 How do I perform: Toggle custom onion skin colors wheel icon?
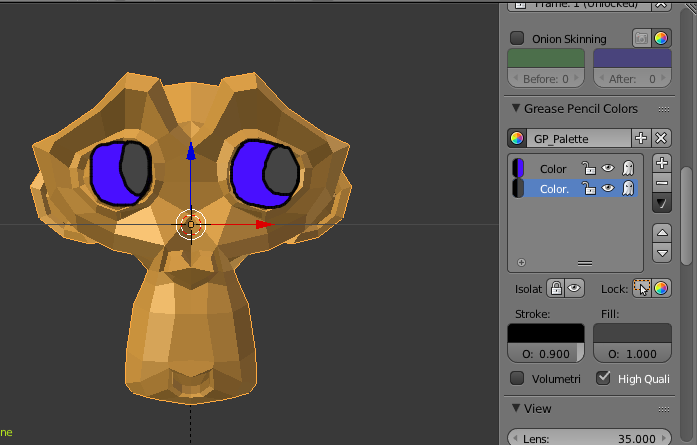point(661,39)
